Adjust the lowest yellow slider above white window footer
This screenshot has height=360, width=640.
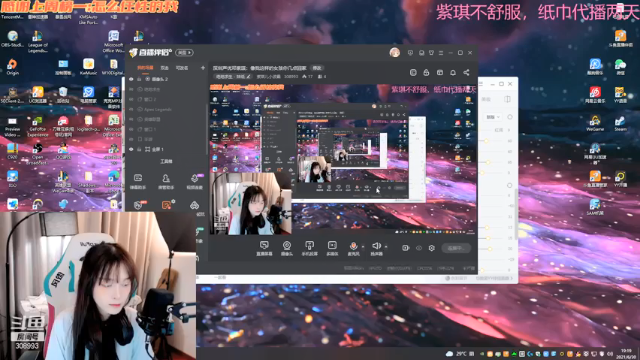click(x=482, y=270)
